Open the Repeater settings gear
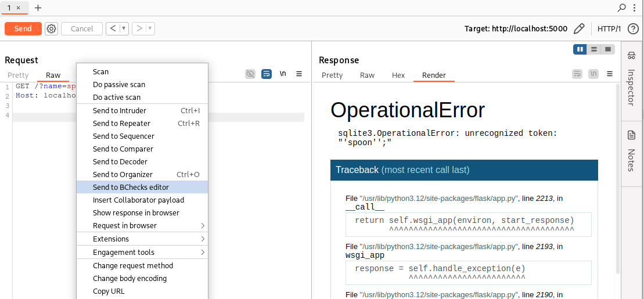The width and height of the screenshot is (644, 299). pos(52,28)
